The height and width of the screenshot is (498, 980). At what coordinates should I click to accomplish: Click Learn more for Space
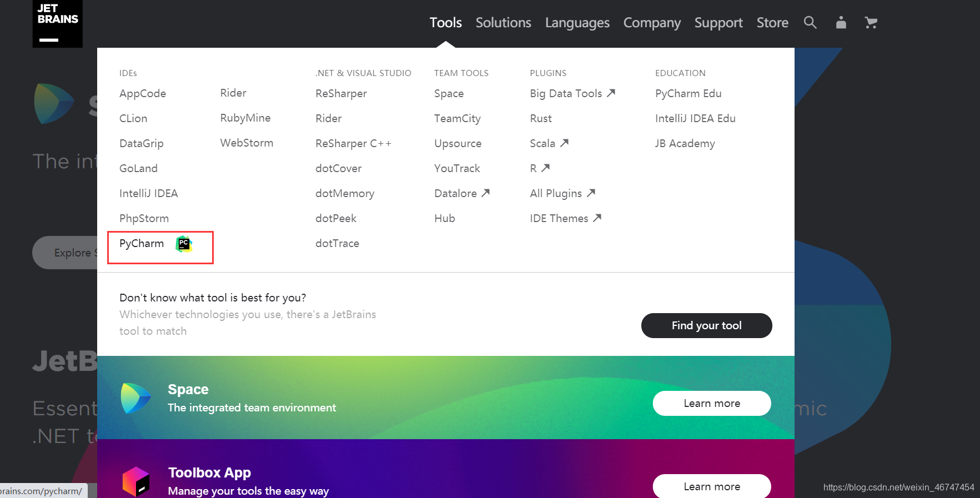[x=712, y=403]
